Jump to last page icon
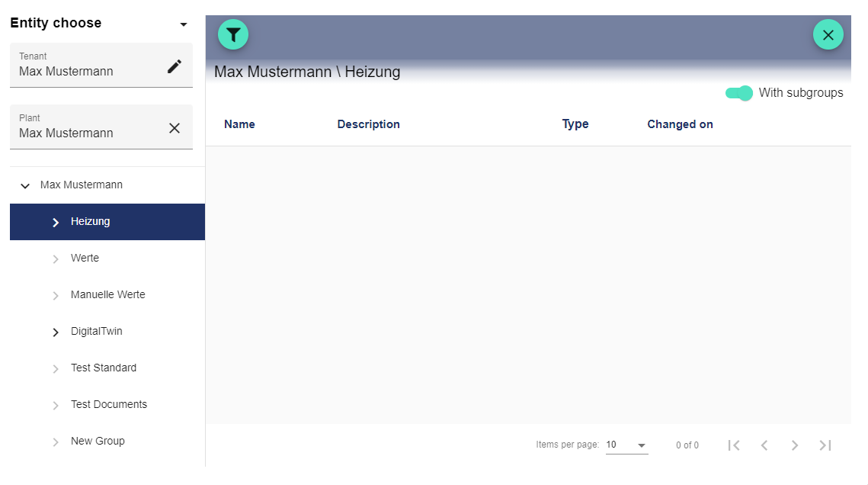This screenshot has width=868, height=485. coord(825,445)
